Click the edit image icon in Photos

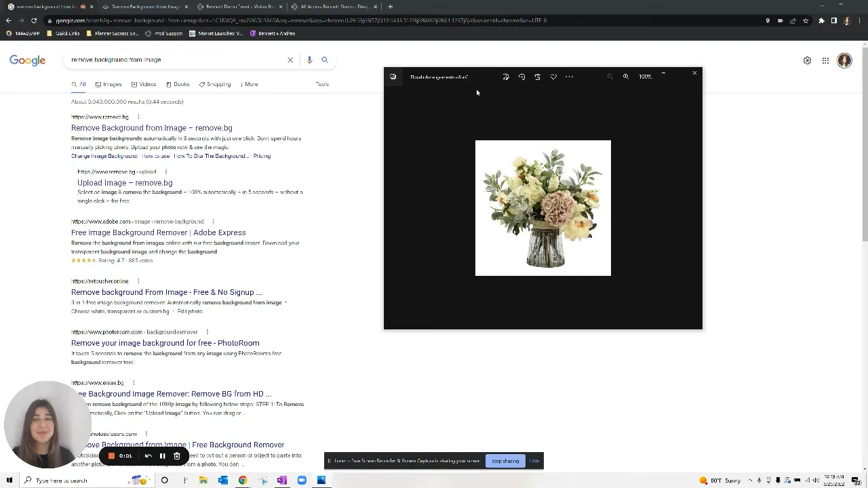coord(506,77)
